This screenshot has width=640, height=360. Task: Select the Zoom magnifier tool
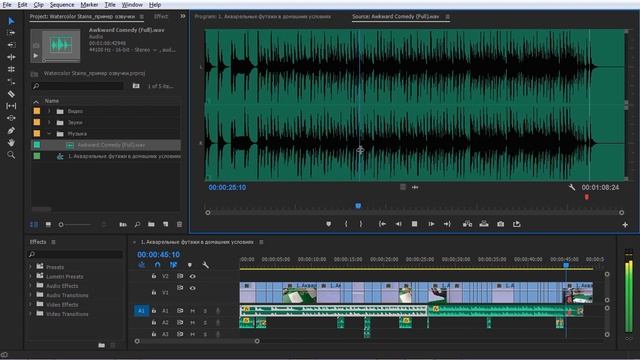11,155
